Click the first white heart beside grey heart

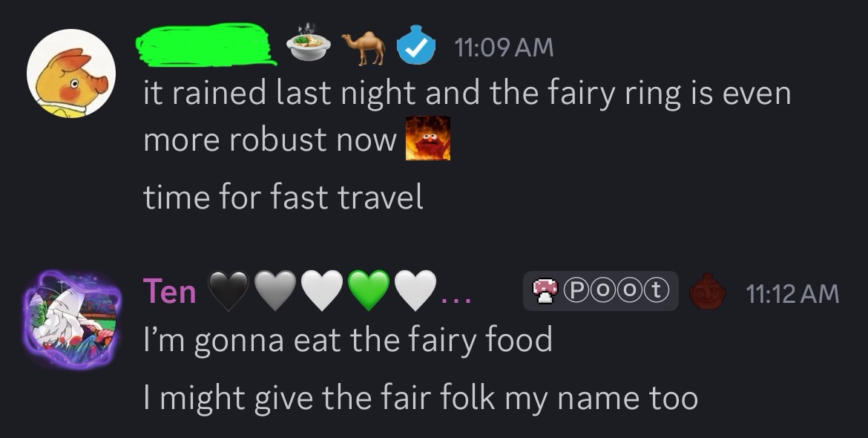322,291
